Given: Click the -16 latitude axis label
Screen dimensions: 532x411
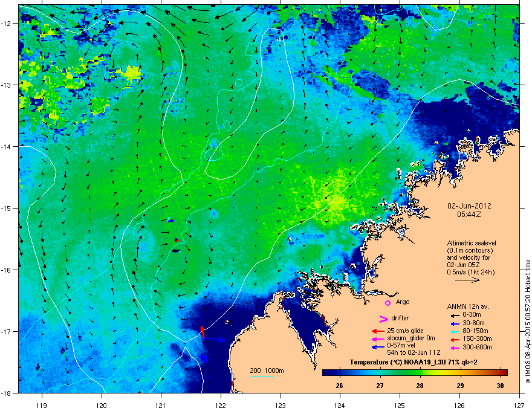Looking at the screenshot, I should (6, 270).
